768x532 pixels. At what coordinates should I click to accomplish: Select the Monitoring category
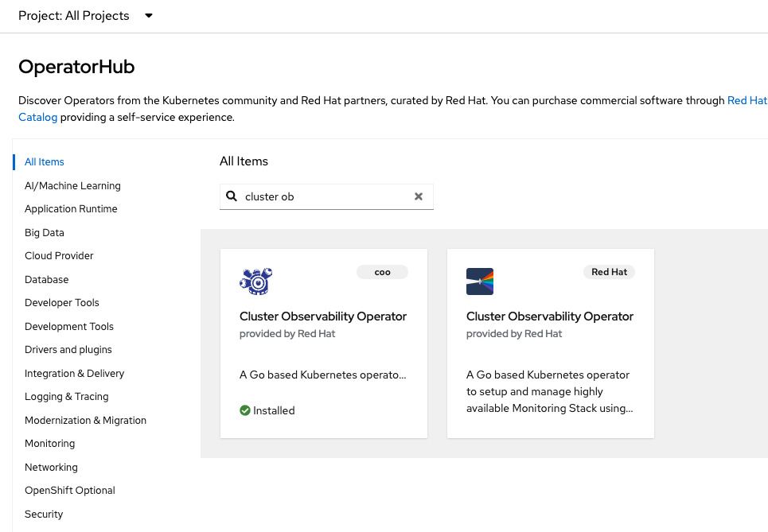(x=49, y=444)
